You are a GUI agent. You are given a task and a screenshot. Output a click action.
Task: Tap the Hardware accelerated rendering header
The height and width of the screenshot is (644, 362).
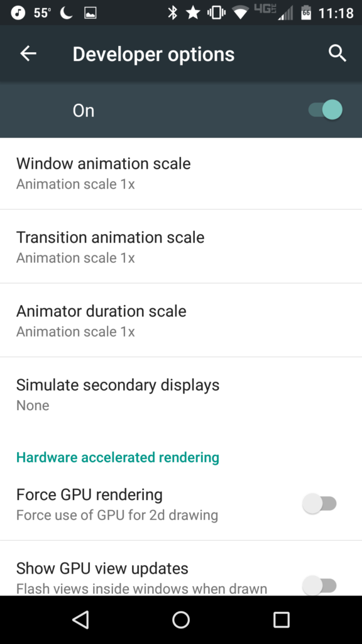point(118,457)
